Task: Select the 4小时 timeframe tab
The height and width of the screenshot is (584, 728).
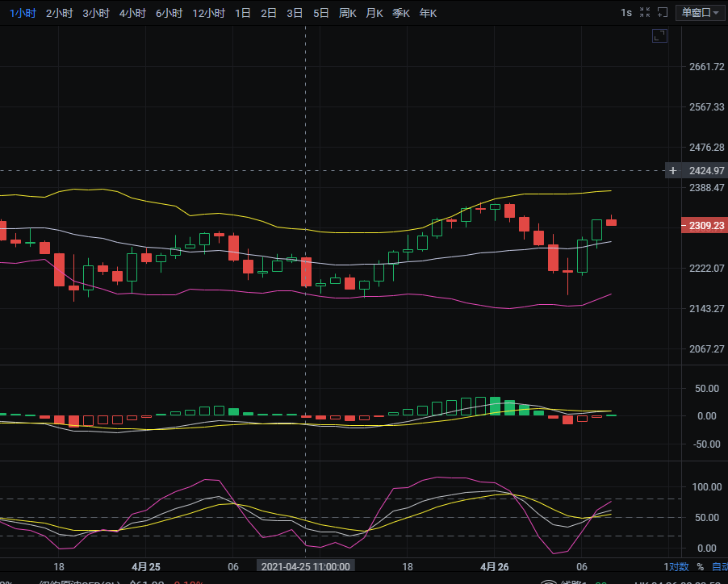Action: coord(132,13)
